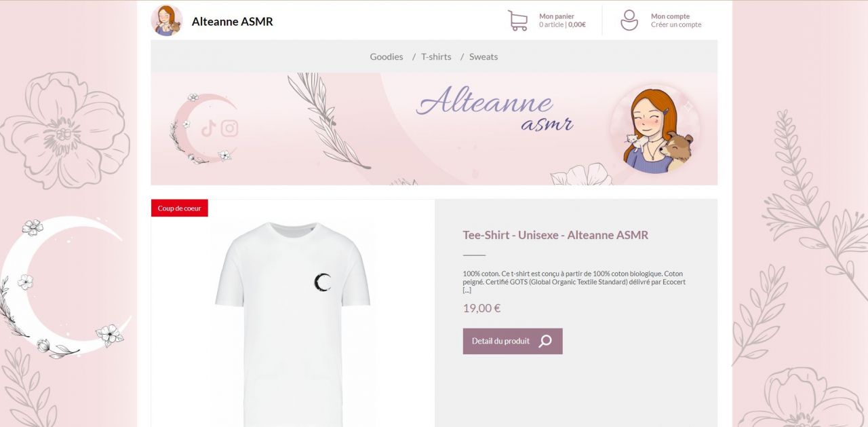The height and width of the screenshot is (427, 868).
Task: Click the Alteanne avatar logo in header
Action: (167, 20)
